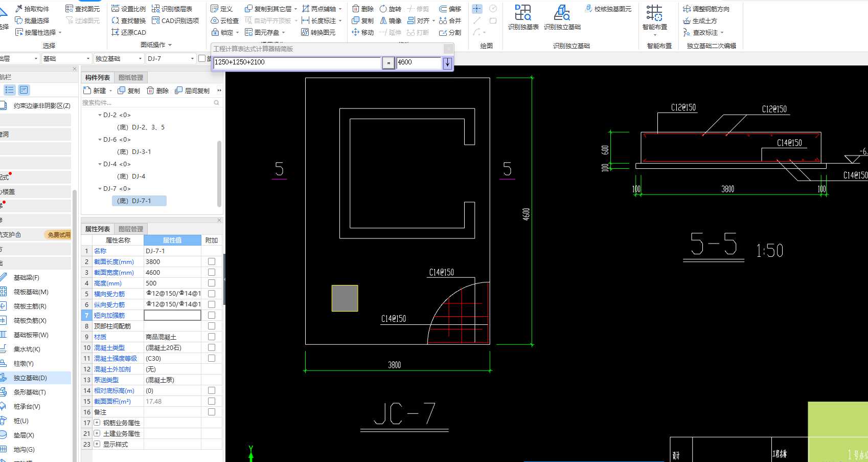This screenshot has height=462, width=868.
Task: Open 查找替换 find and replace
Action: tap(128, 20)
